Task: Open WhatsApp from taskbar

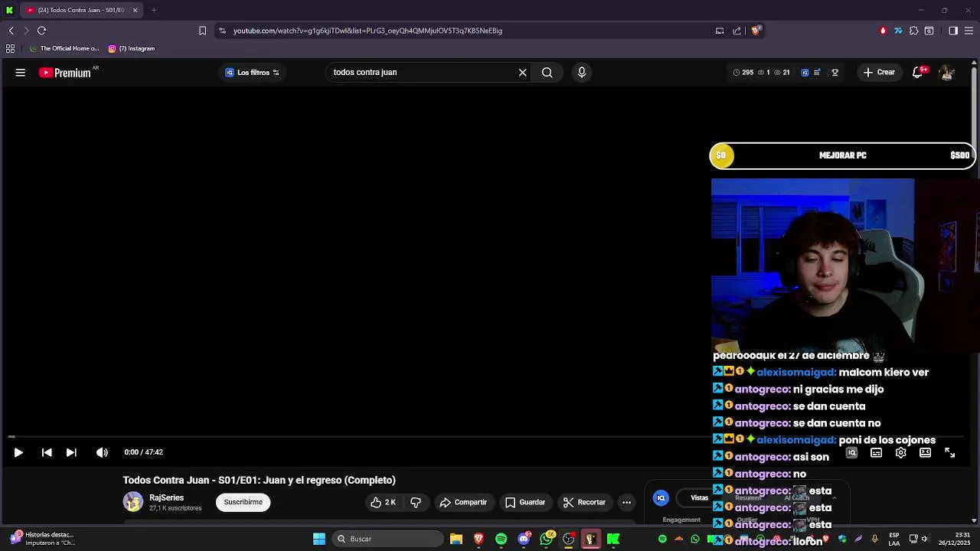Action: 546,539
